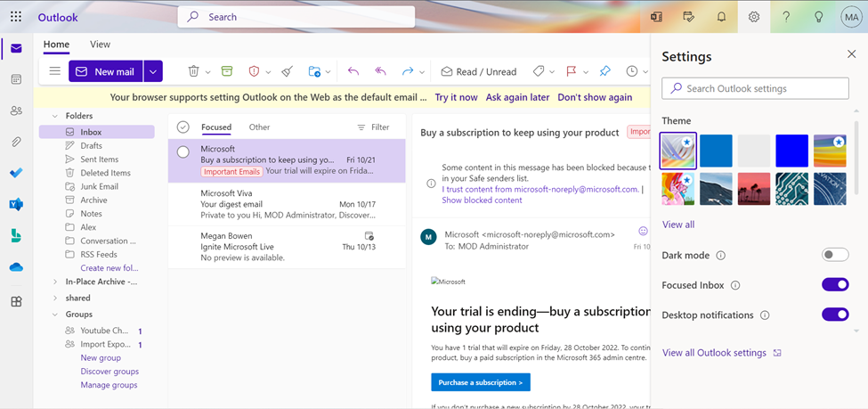Open the Tips lightbulb icon
The height and width of the screenshot is (409, 868).
[x=817, y=17]
